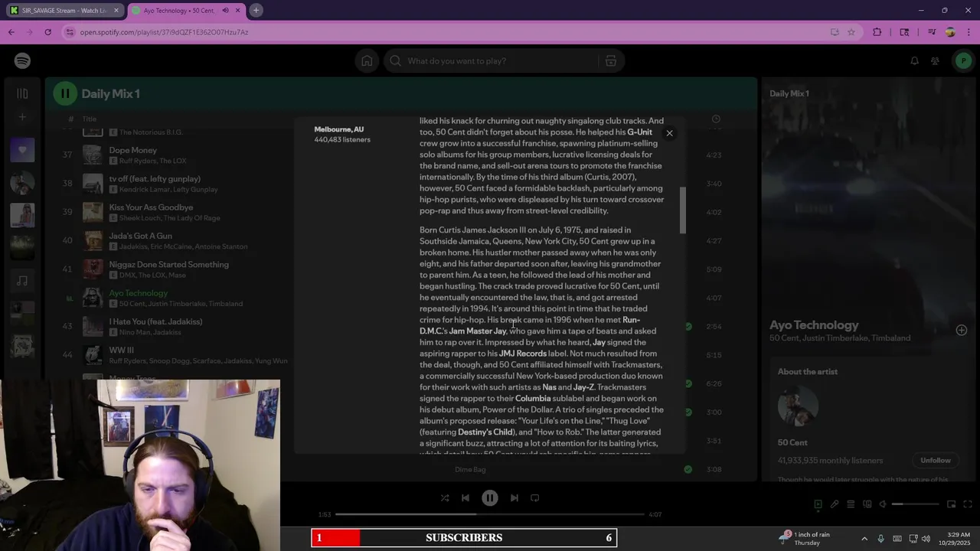Switch the player to full screen
The height and width of the screenshot is (551, 980).
click(x=968, y=504)
